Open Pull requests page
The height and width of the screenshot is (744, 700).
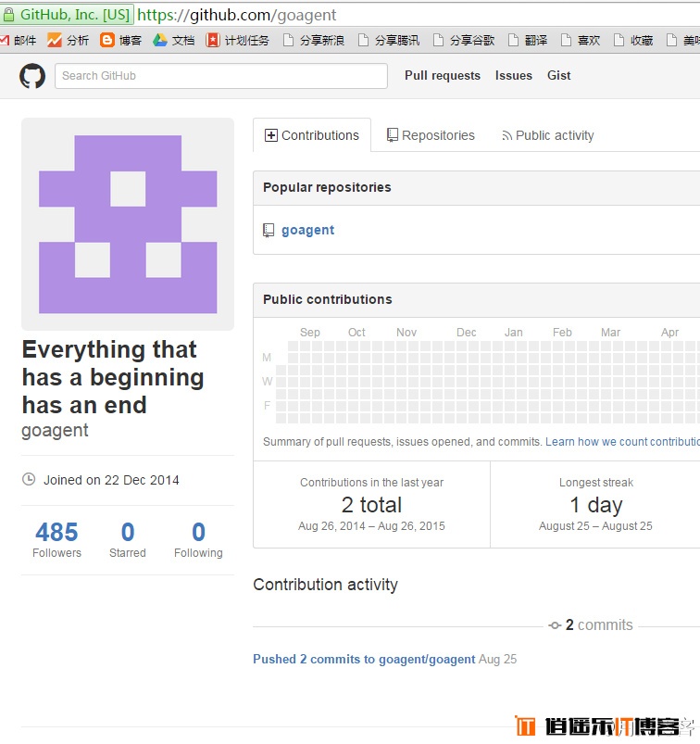[x=442, y=75]
